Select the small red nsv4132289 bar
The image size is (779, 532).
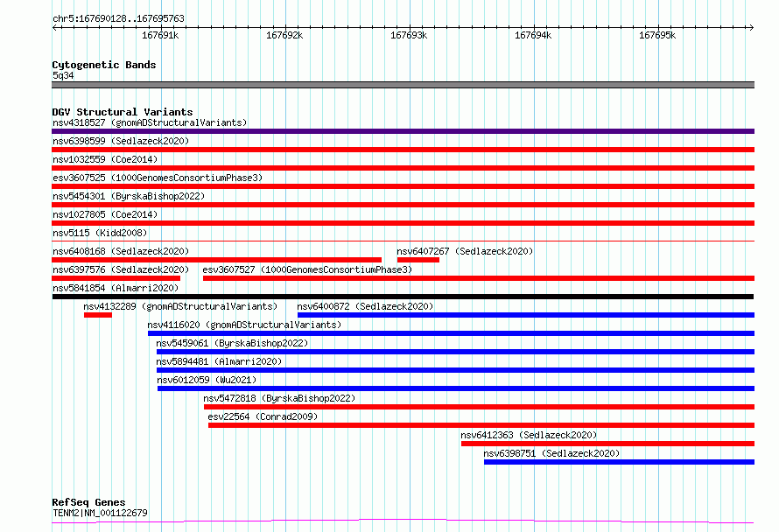98,315
